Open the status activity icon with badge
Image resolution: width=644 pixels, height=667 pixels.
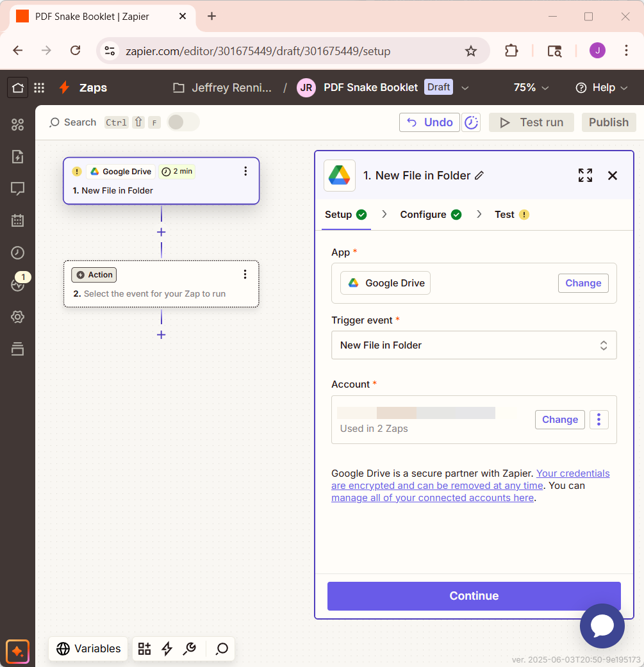(x=17, y=284)
